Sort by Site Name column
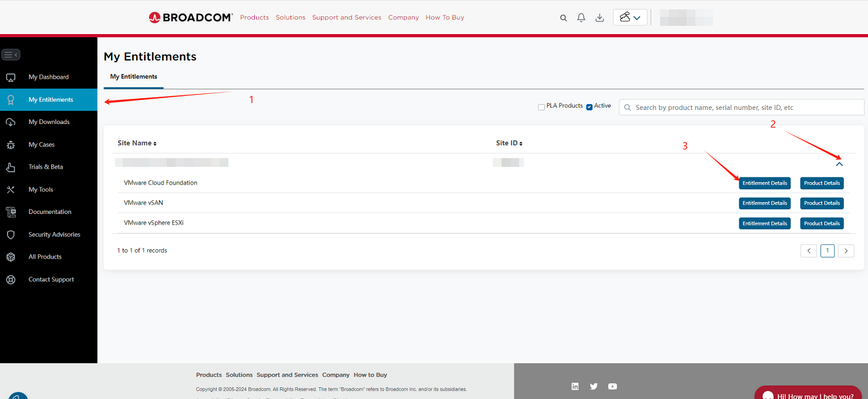Image resolution: width=868 pixels, height=399 pixels. (x=137, y=143)
